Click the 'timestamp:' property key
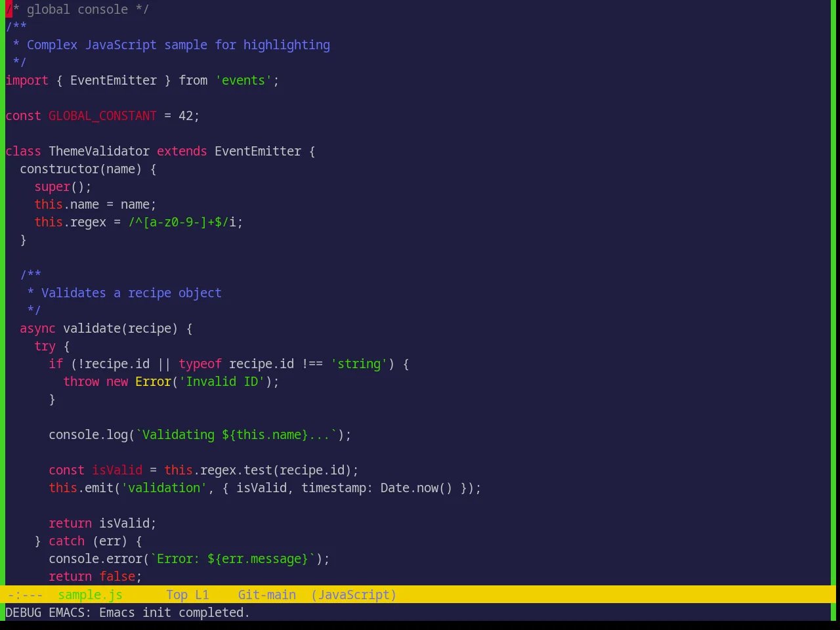This screenshot has width=840, height=630. pos(337,488)
